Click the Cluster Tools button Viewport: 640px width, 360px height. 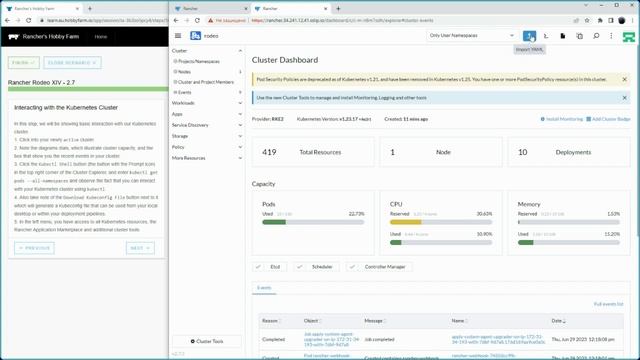(x=207, y=341)
